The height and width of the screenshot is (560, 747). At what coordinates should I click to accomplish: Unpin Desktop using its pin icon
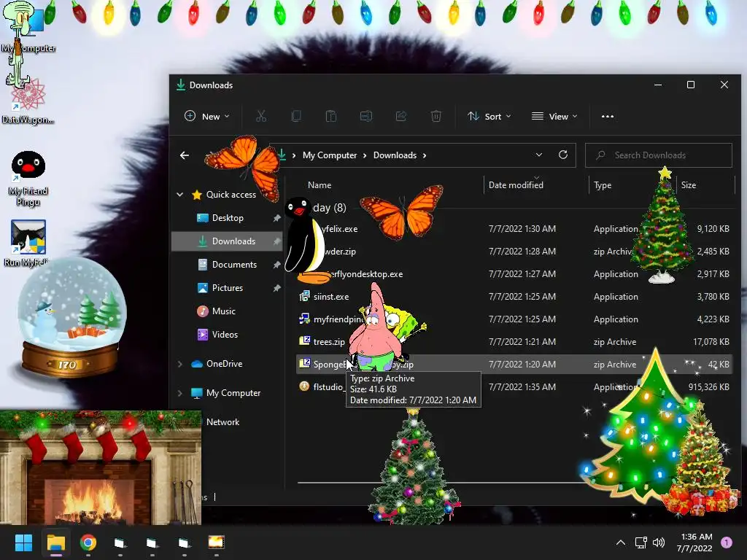(x=276, y=218)
